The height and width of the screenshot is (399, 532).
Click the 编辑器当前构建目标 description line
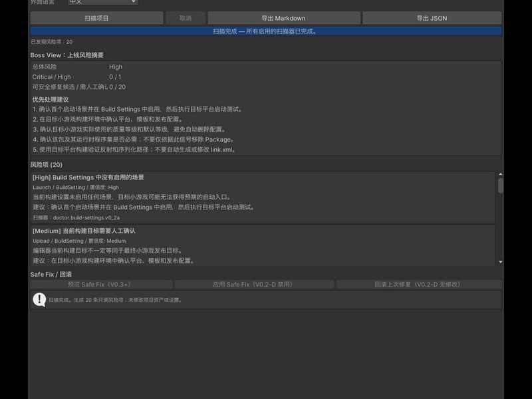108,251
